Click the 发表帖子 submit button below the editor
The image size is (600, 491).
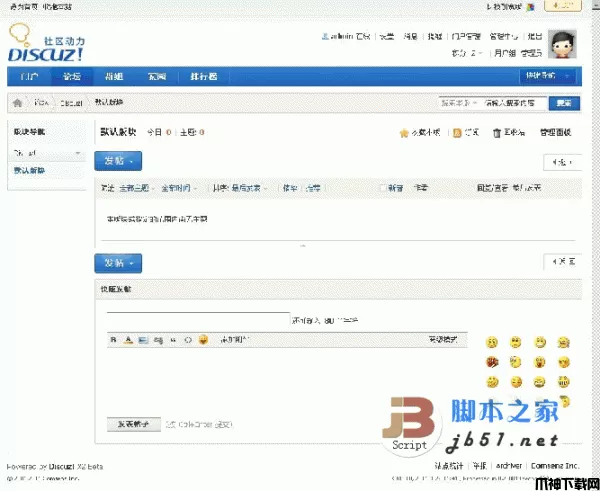pyautogui.click(x=132, y=424)
